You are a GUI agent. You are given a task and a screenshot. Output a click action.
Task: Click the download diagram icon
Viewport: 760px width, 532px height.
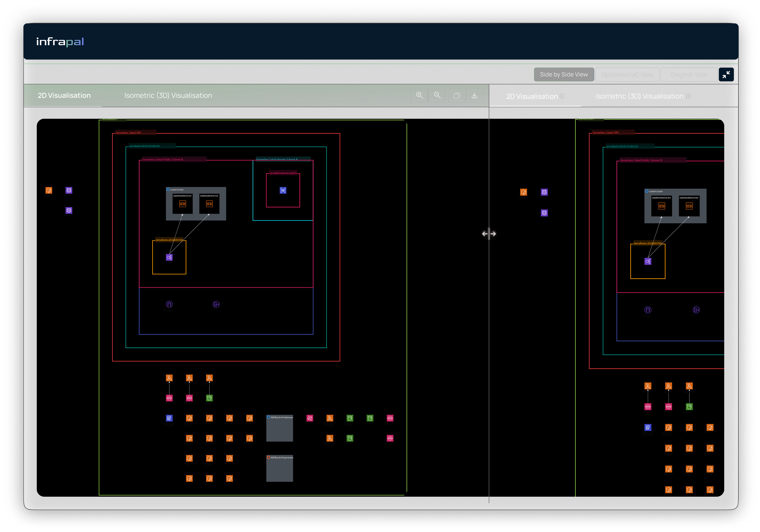[474, 96]
